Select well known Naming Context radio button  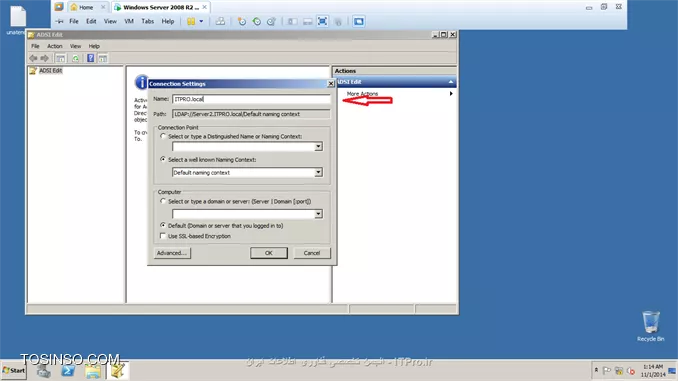(163, 159)
